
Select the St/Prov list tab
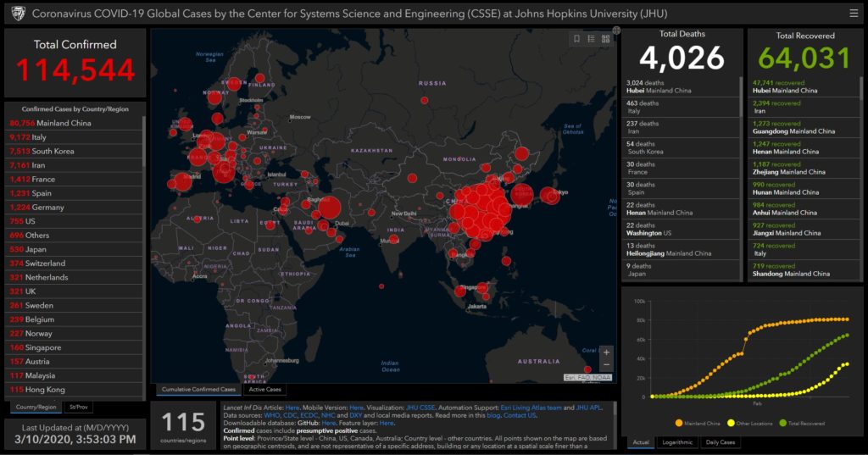click(x=79, y=407)
